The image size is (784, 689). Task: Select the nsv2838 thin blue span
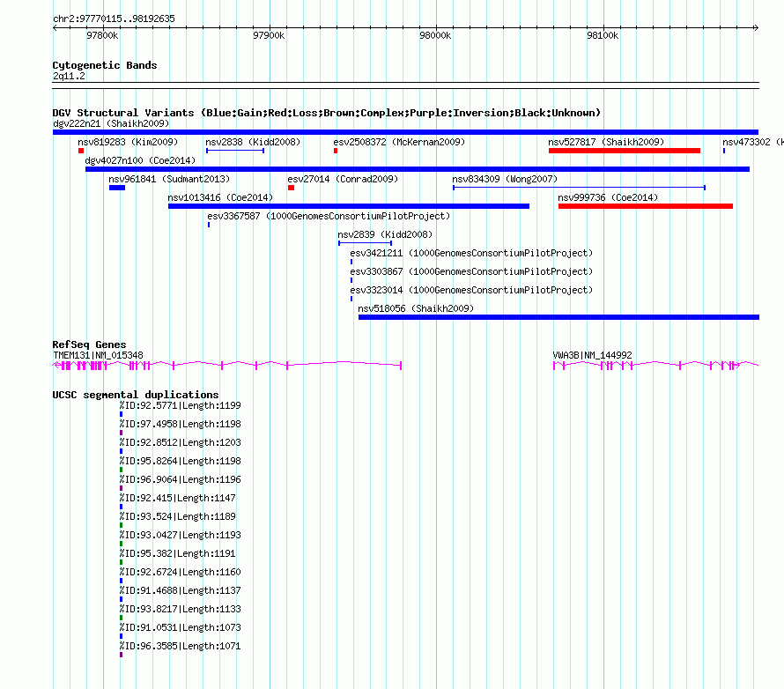tap(235, 151)
